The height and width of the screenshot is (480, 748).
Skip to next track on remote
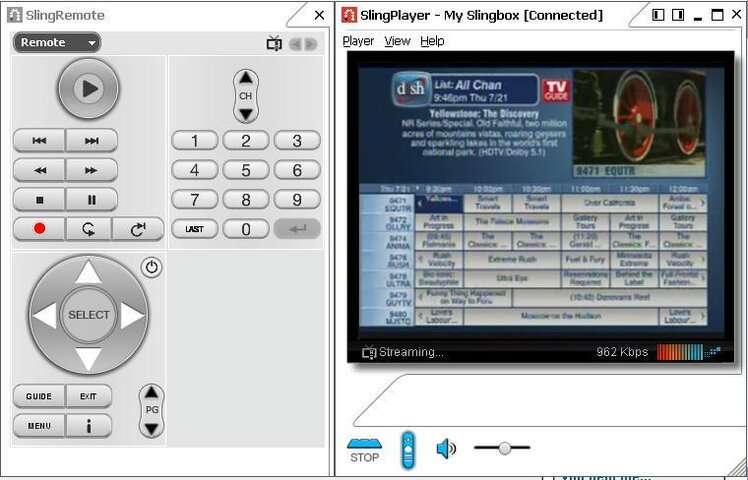(92, 141)
